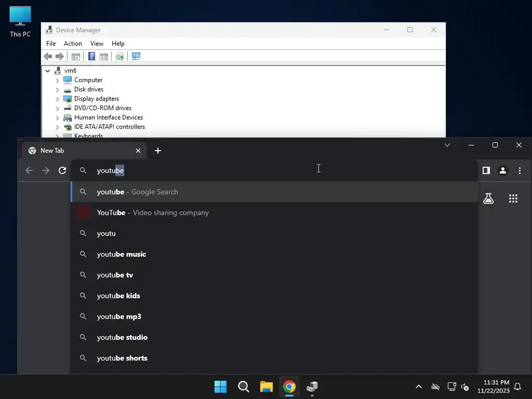This screenshot has width=532, height=399.
Task: Select the 'youtu' suggestion
Action: pyautogui.click(x=274, y=233)
